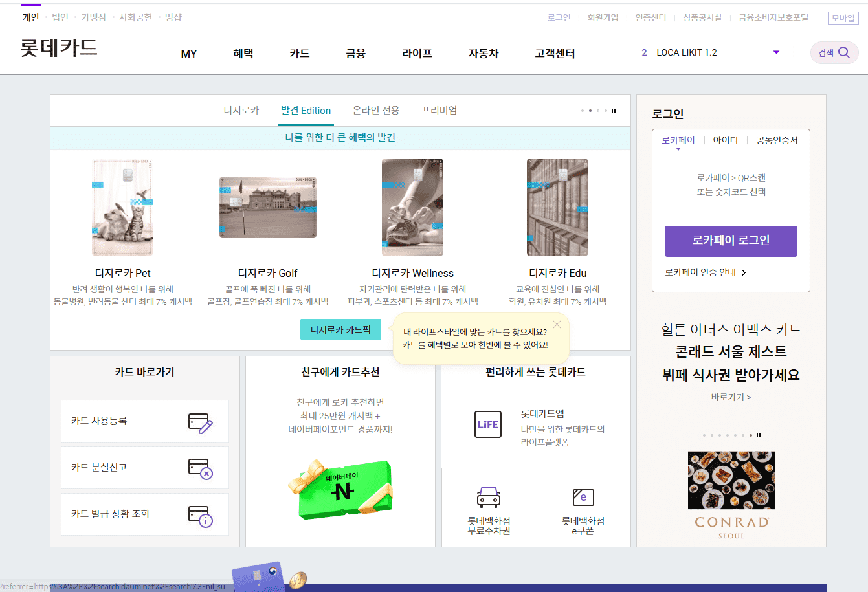
Task: Open the top 로그인 link
Action: coord(559,17)
